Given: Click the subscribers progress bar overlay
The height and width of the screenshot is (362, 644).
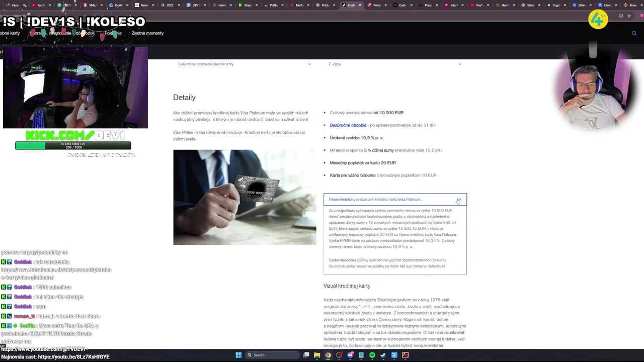Looking at the screenshot, I should [73, 145].
